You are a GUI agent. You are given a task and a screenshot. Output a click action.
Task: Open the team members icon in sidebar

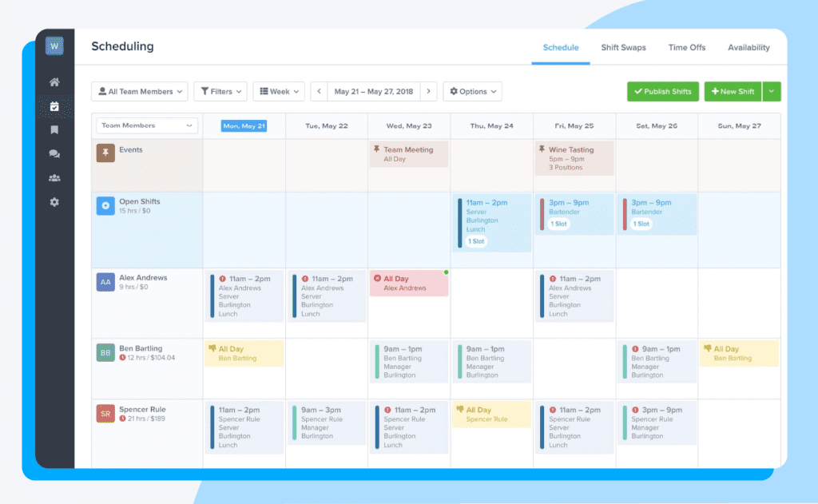point(54,177)
